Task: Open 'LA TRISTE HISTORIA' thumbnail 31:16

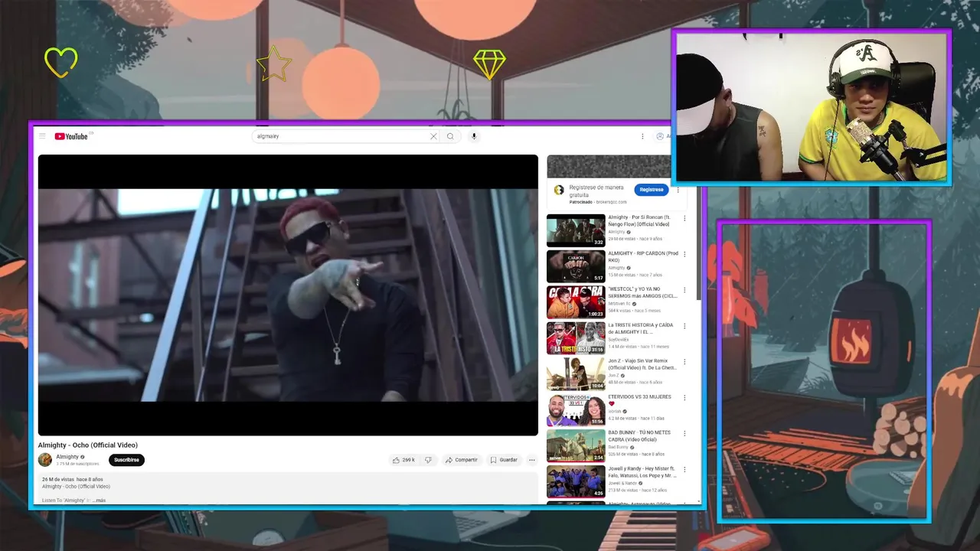Action: [x=576, y=338]
